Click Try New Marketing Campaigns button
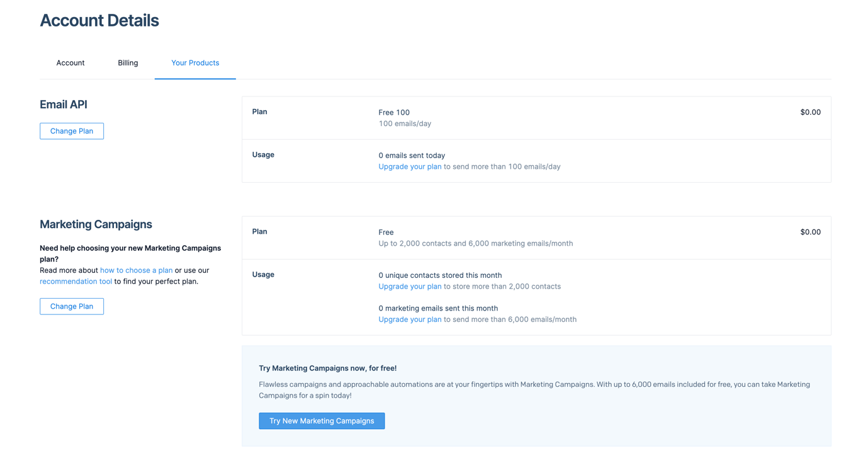Viewport: 868px width, 458px height. pyautogui.click(x=322, y=421)
